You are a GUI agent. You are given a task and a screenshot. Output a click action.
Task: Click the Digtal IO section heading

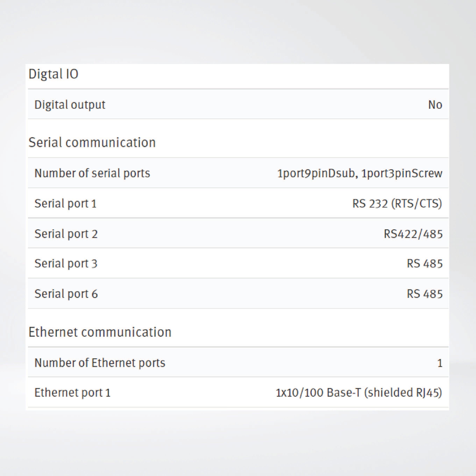(x=53, y=74)
